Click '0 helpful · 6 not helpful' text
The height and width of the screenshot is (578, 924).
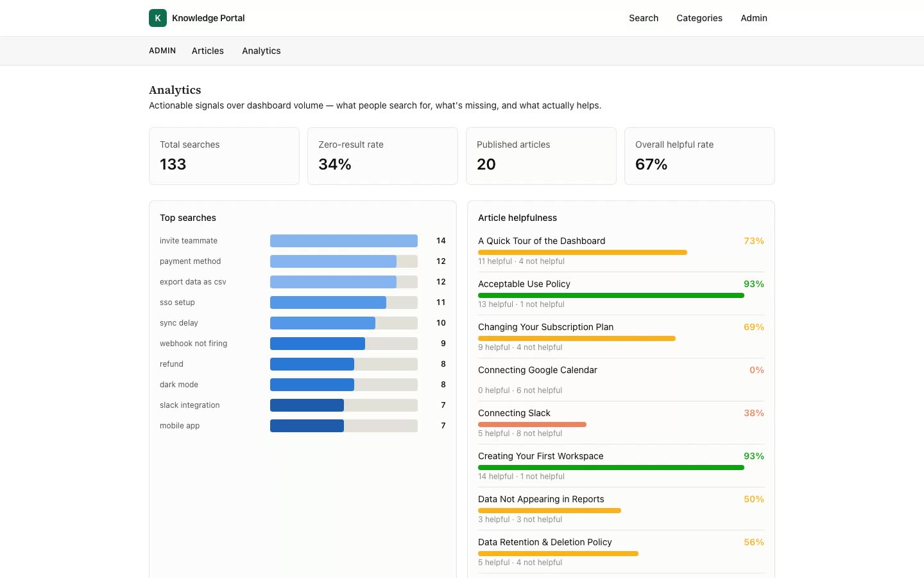520,390
